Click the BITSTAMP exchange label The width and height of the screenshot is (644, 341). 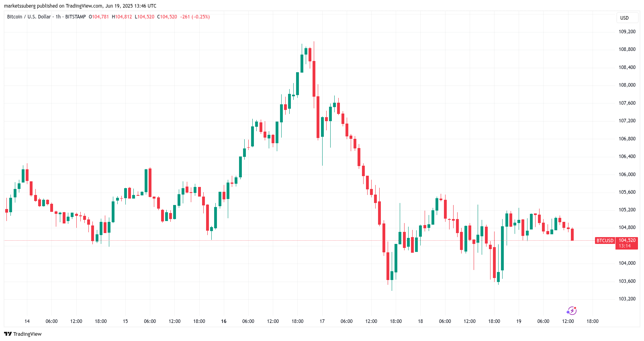(x=76, y=17)
